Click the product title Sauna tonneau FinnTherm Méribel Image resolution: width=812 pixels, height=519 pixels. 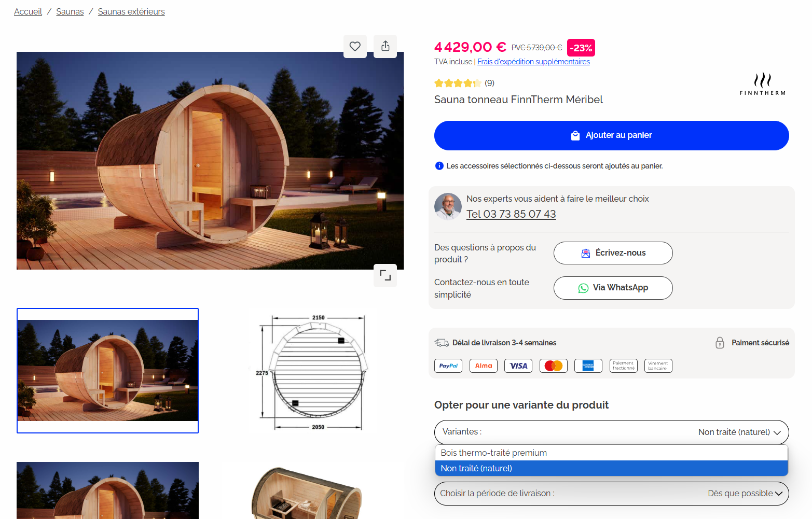(x=518, y=100)
